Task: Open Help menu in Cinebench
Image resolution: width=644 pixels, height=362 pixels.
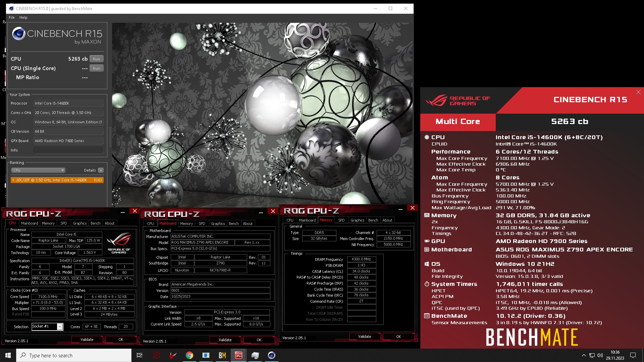Action: tap(23, 17)
